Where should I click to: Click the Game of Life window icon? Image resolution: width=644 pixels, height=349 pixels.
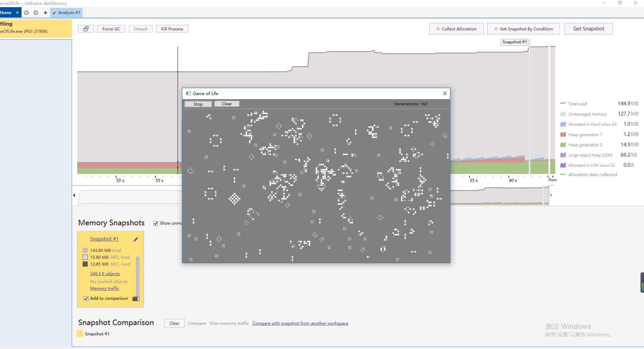click(188, 93)
